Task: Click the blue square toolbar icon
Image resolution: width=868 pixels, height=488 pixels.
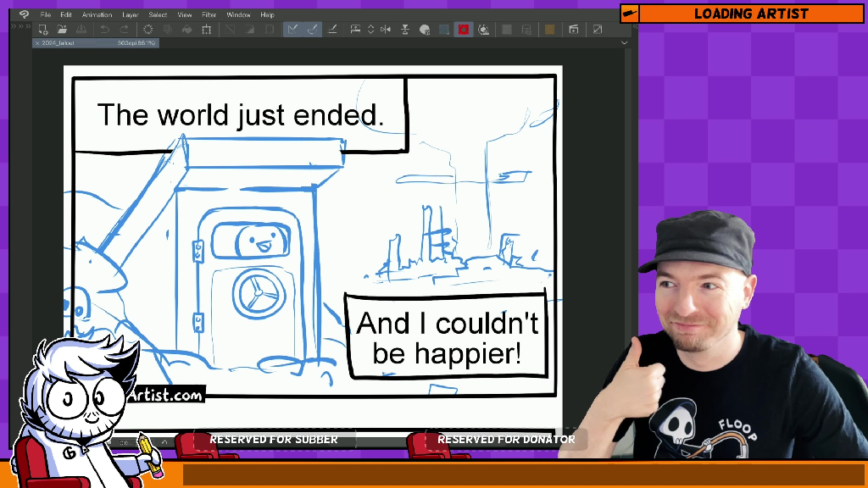Action: tap(444, 30)
